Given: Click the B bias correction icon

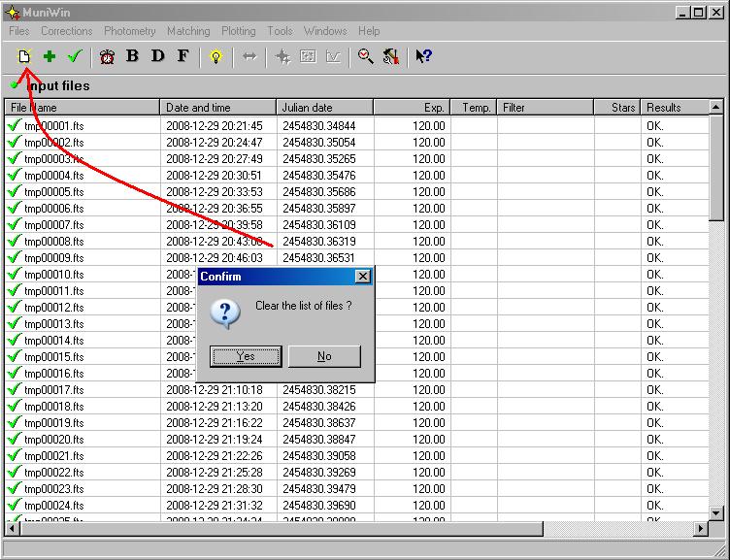Looking at the screenshot, I should (x=133, y=56).
